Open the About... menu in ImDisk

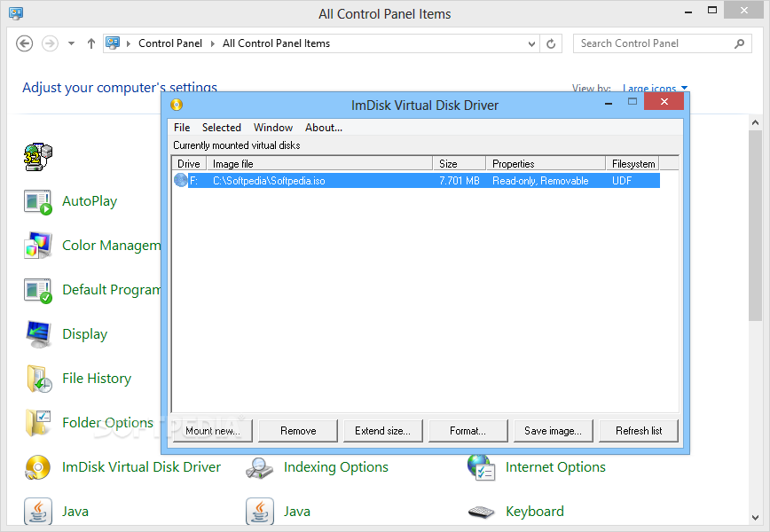point(324,128)
